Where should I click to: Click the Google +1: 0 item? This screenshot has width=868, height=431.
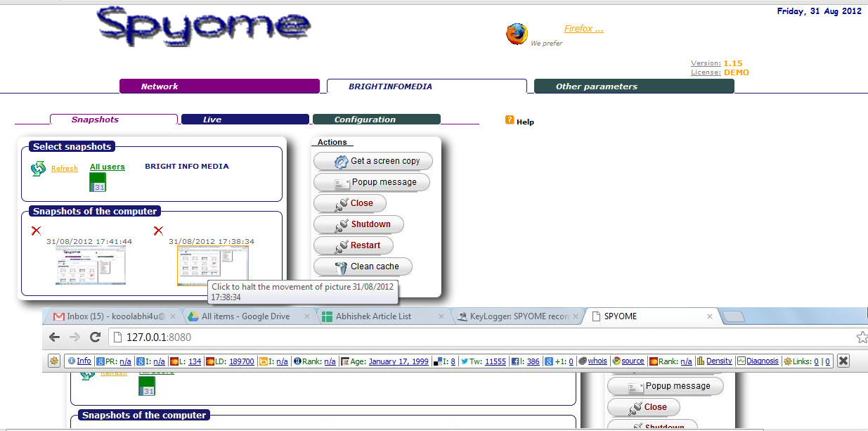coord(559,361)
